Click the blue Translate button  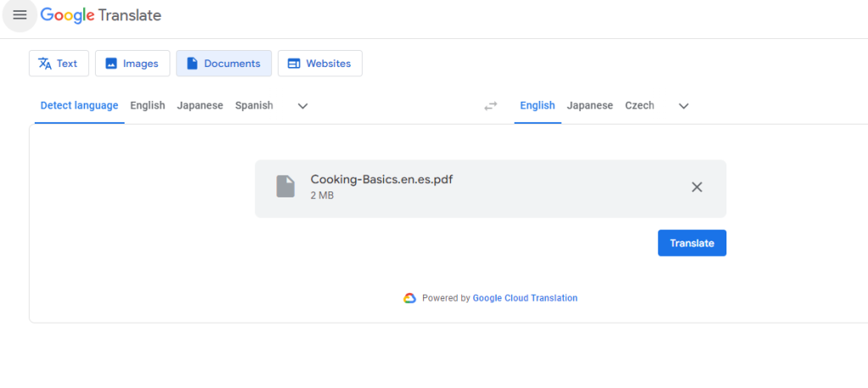tap(692, 243)
